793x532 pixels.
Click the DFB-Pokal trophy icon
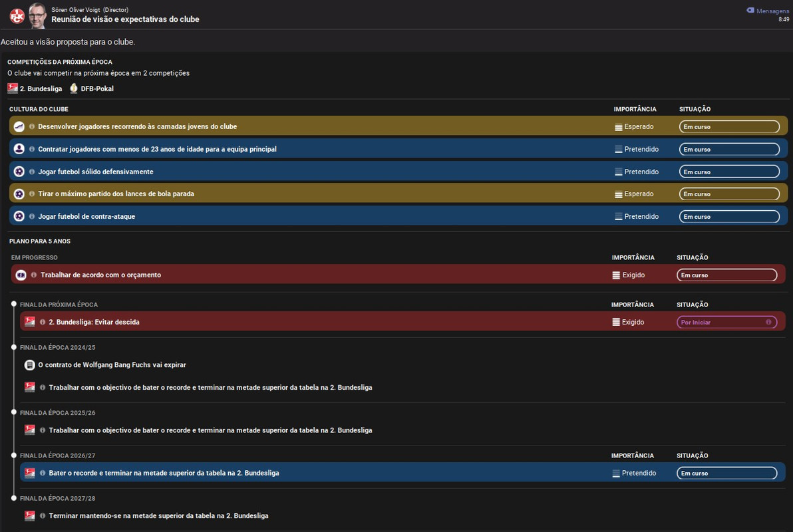pos(74,88)
